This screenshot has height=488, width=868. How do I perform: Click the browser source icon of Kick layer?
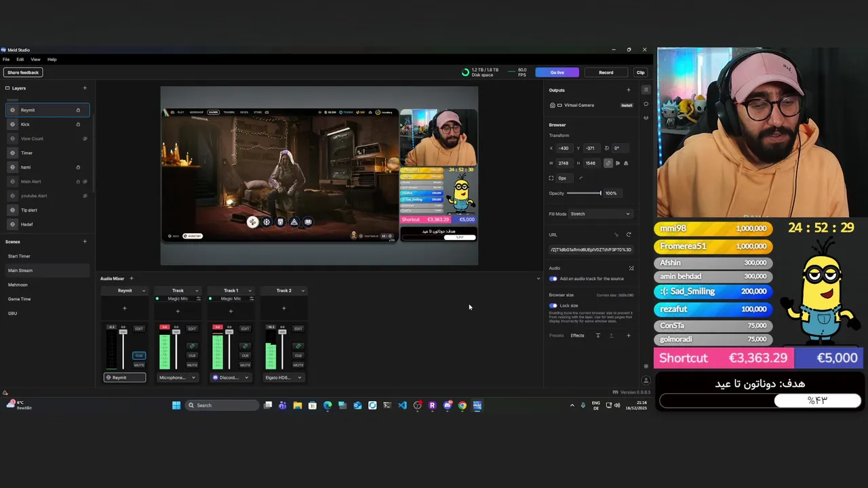(x=13, y=124)
